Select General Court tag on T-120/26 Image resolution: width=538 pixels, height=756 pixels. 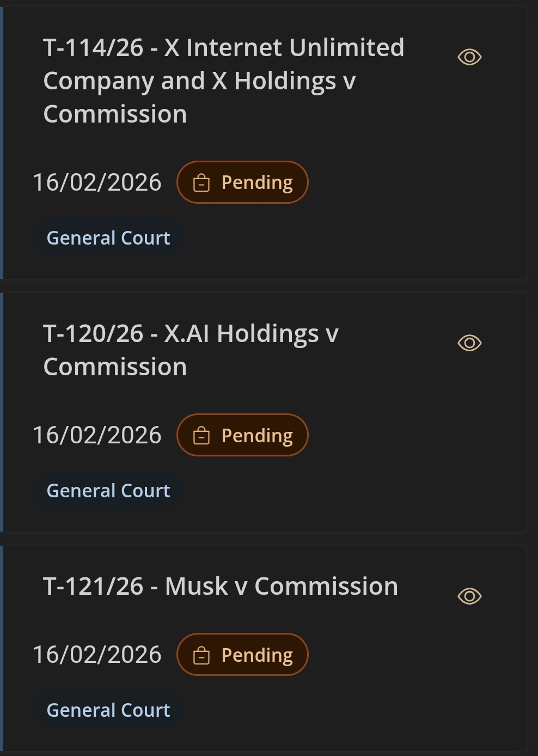(x=108, y=491)
